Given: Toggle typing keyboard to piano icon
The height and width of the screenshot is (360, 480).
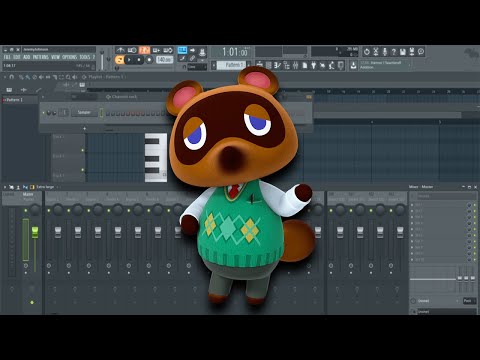Looking at the screenshot, I should coord(182,50).
